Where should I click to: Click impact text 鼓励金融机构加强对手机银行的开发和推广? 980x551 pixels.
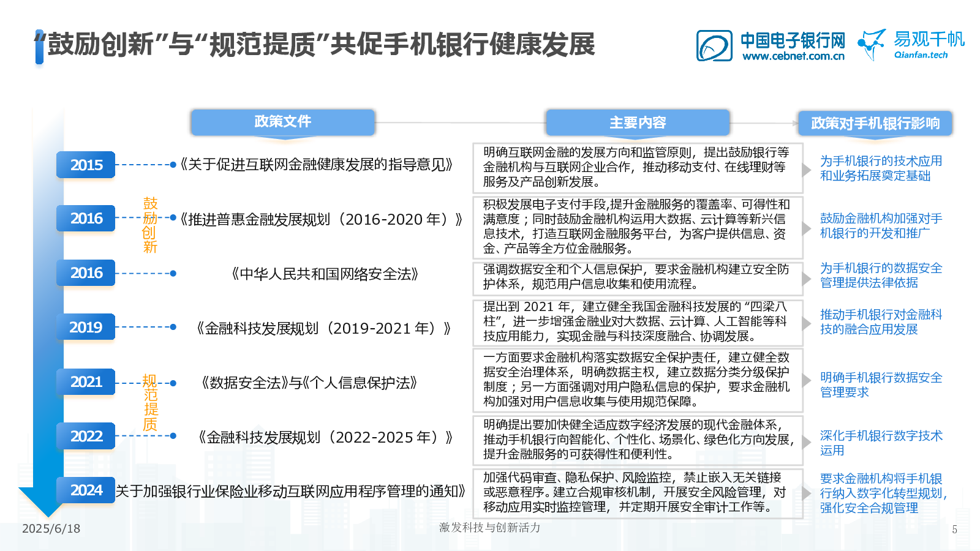(881, 226)
